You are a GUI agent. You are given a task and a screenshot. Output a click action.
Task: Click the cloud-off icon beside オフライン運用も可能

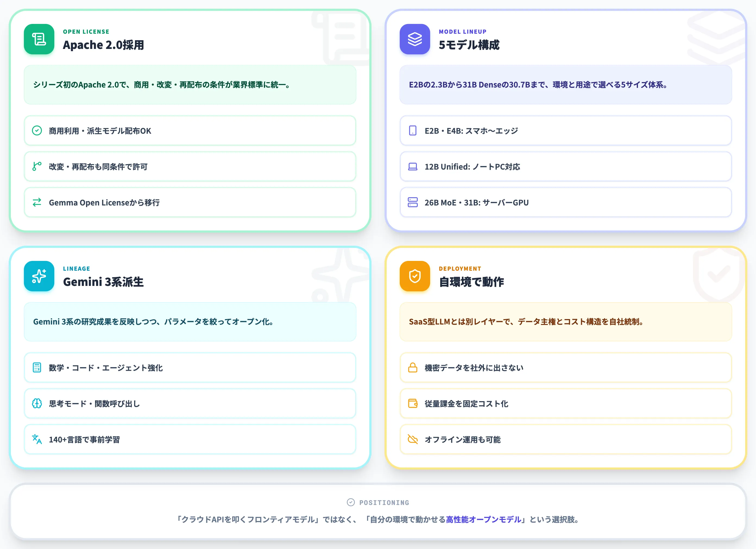click(413, 439)
